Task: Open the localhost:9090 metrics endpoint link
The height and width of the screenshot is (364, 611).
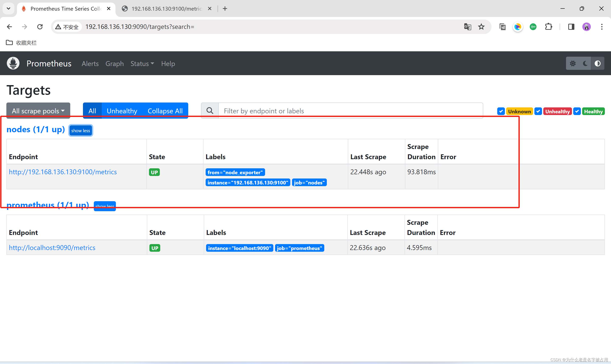Action: click(x=52, y=248)
